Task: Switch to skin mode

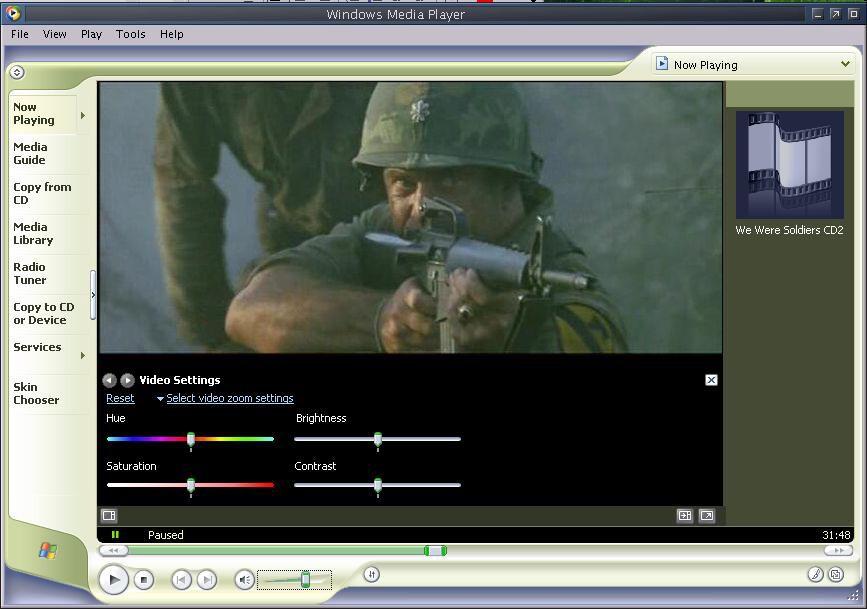Action: coord(836,575)
